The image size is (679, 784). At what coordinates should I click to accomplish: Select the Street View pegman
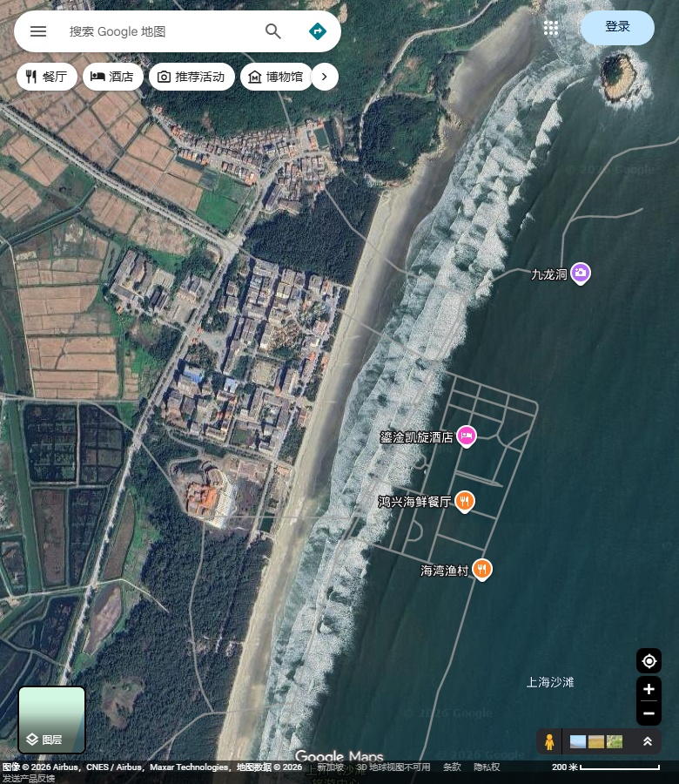coord(549,741)
